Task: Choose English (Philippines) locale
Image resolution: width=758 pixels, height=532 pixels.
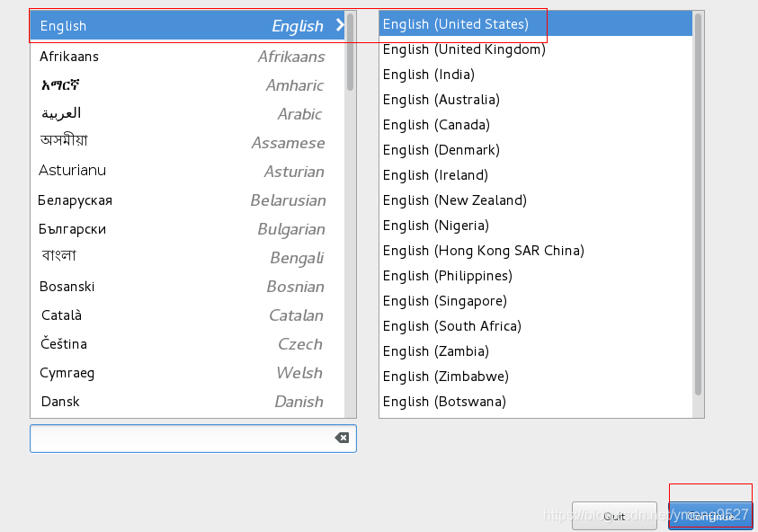Action: [536, 275]
